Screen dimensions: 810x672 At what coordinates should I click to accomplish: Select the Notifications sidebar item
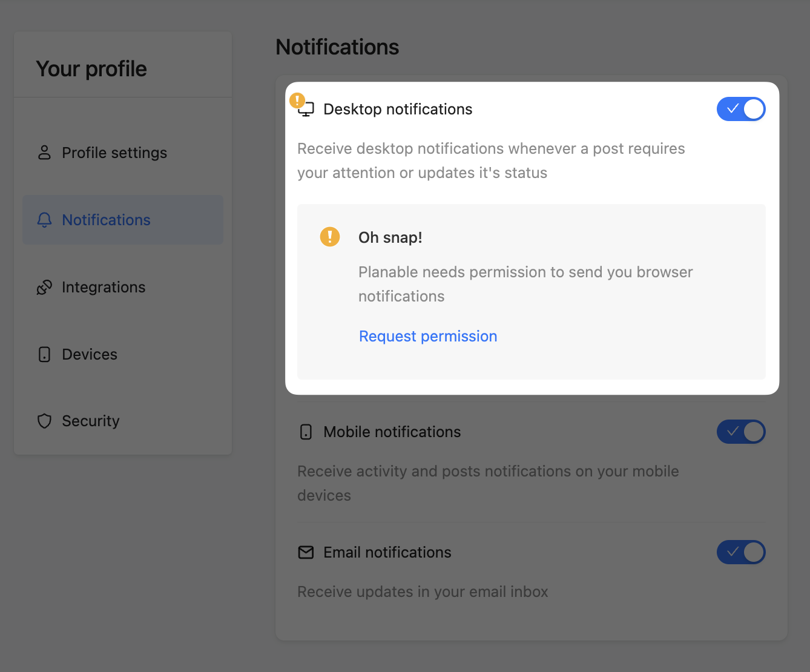click(x=107, y=220)
